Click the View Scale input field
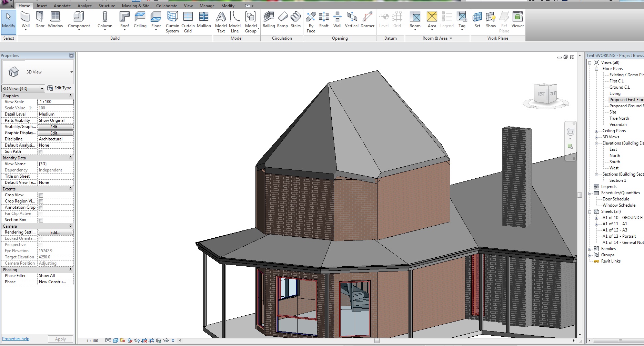The height and width of the screenshot is (346, 644). pyautogui.click(x=55, y=102)
